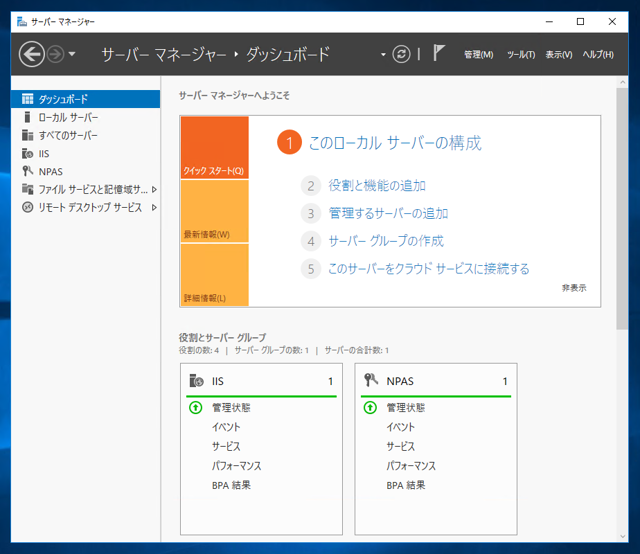The image size is (640, 554).
Task: Click the vertical scrollbar on the right
Action: pos(622,300)
